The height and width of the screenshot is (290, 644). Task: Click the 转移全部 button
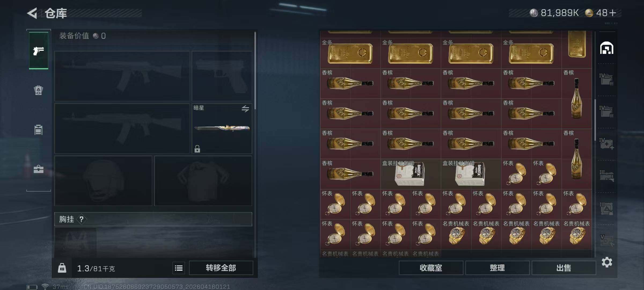coord(221,268)
